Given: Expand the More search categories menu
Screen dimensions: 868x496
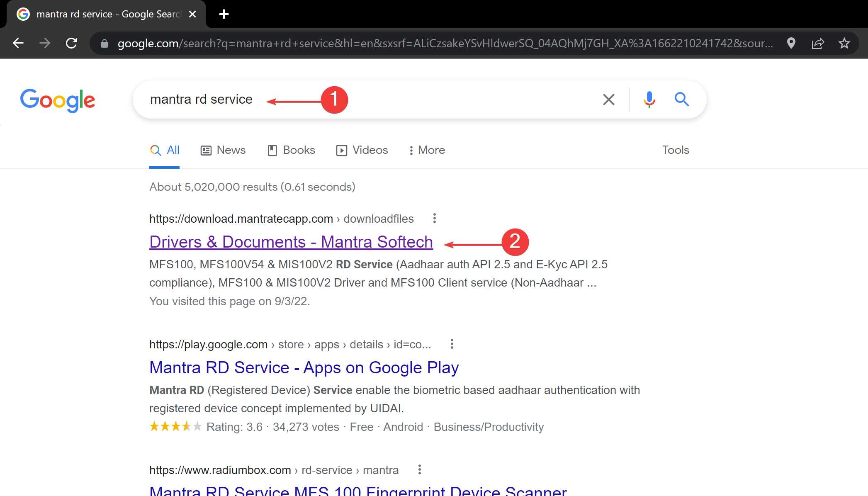Looking at the screenshot, I should [x=427, y=150].
